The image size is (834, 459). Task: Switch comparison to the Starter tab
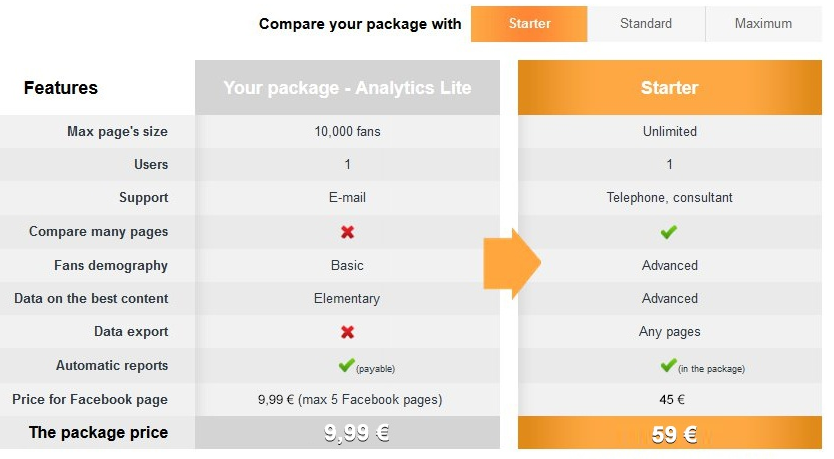click(x=529, y=24)
